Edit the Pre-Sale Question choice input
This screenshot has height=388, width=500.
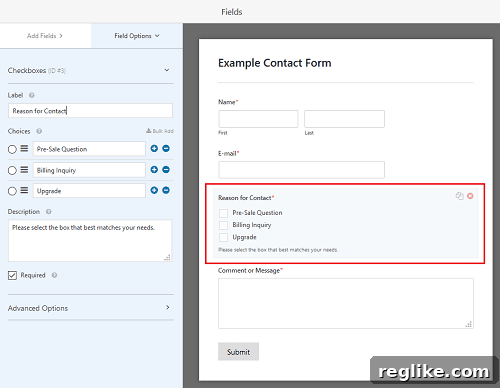(89, 149)
